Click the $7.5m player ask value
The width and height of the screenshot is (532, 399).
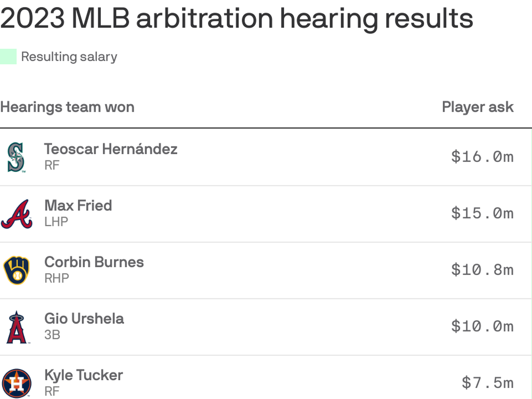click(488, 383)
